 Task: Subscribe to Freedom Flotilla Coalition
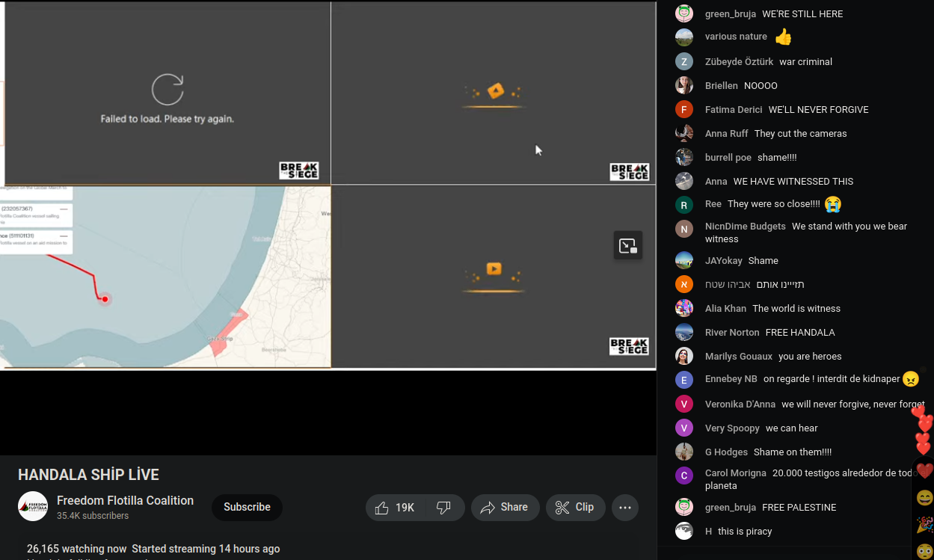pyautogui.click(x=247, y=507)
